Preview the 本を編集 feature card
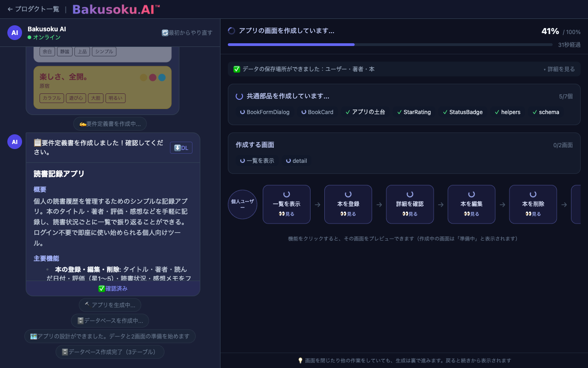This screenshot has height=368, width=588. (471, 204)
